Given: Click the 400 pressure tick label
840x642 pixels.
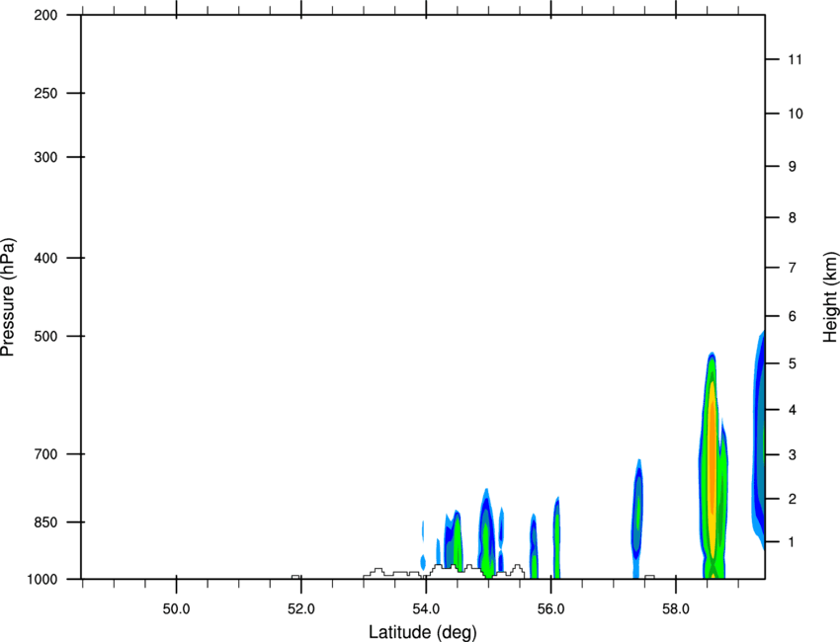Looking at the screenshot, I should coord(45,258).
